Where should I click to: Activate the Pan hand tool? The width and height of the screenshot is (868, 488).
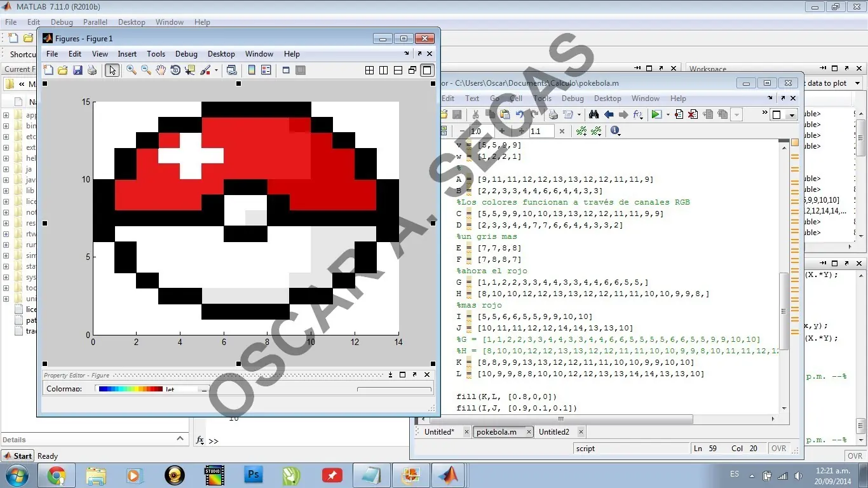point(160,70)
